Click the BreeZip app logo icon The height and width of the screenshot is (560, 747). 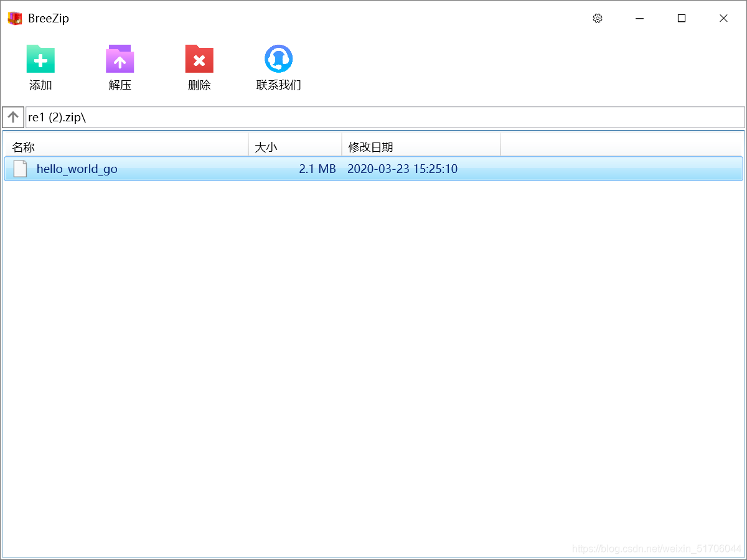coord(14,17)
